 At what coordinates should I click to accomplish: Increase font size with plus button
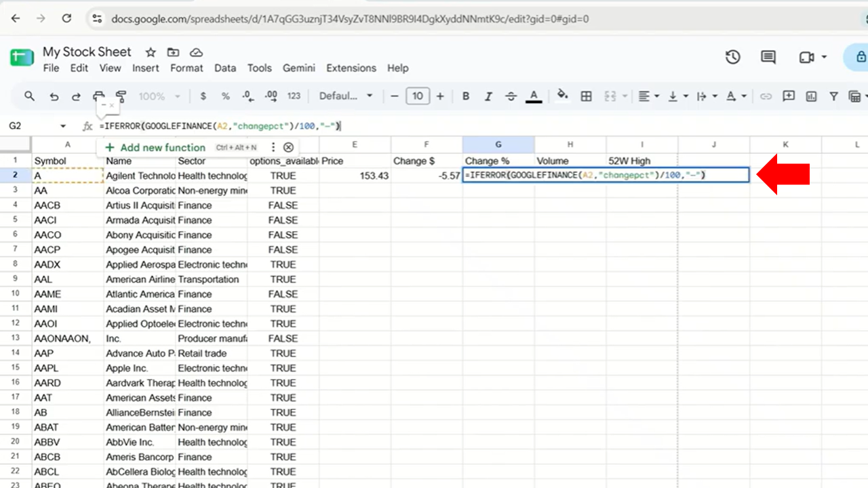440,96
